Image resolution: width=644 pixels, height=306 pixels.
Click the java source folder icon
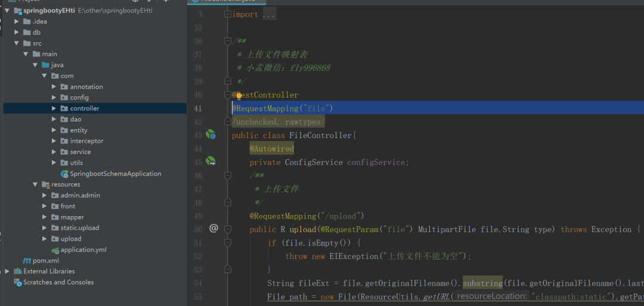click(x=45, y=65)
